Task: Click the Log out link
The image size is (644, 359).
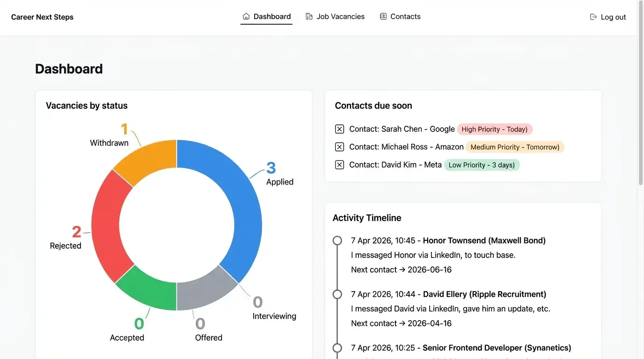Action: pos(613,17)
